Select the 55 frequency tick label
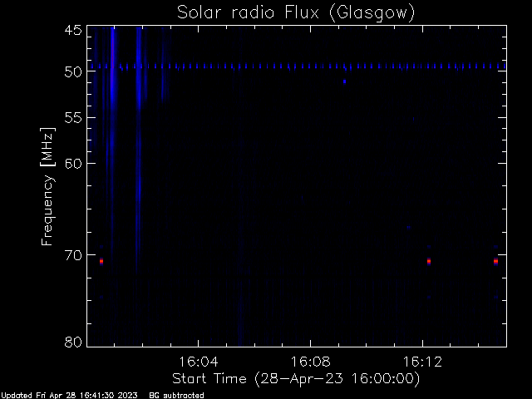Image resolution: width=532 pixels, height=399 pixels. coord(73,118)
